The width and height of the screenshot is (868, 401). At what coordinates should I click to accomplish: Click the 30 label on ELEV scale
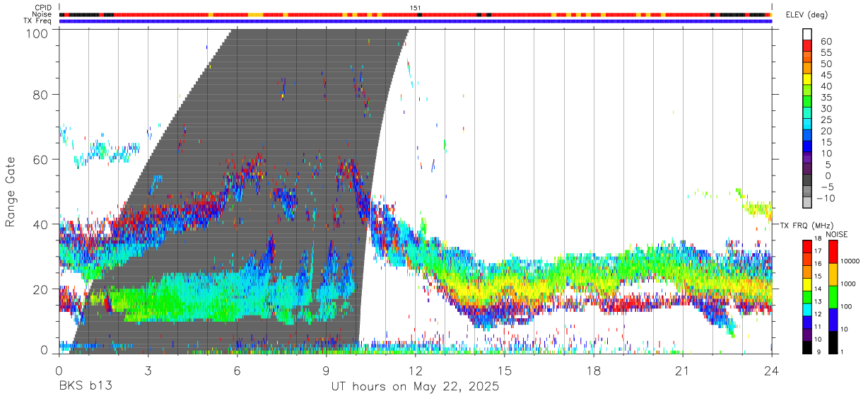pos(825,108)
